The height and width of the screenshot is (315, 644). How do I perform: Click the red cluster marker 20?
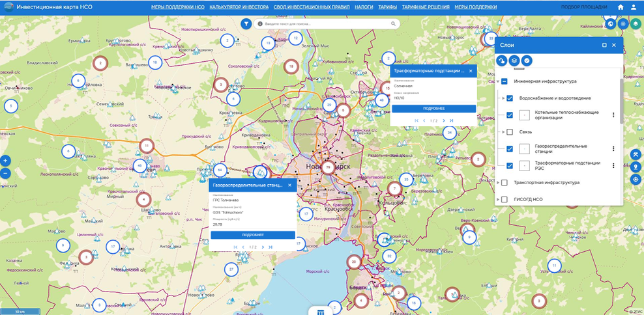pyautogui.click(x=354, y=262)
